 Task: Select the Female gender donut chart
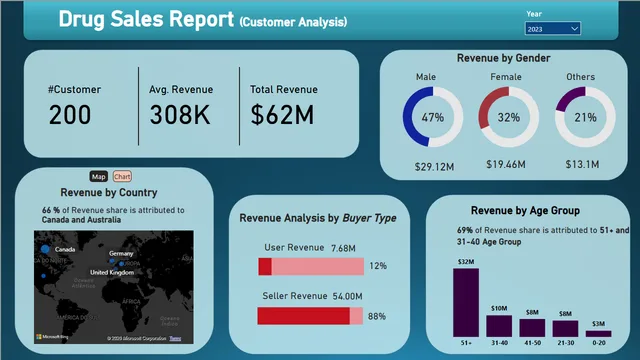click(509, 117)
